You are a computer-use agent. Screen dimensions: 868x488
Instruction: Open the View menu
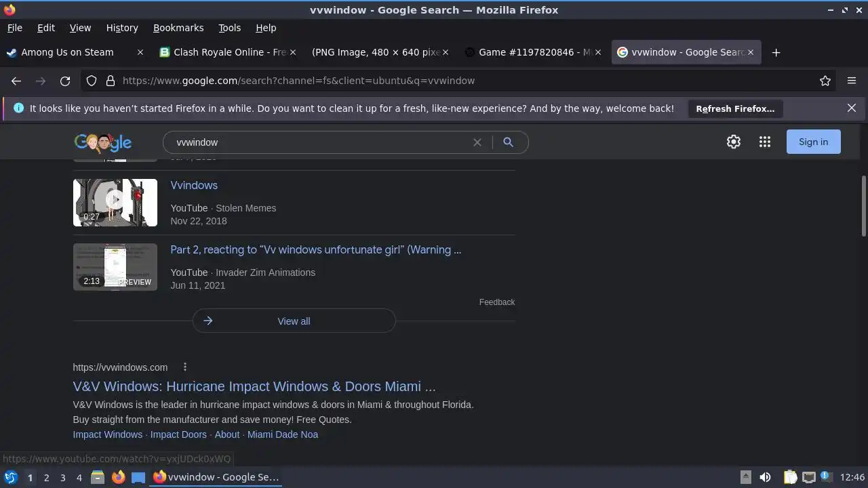pyautogui.click(x=80, y=28)
